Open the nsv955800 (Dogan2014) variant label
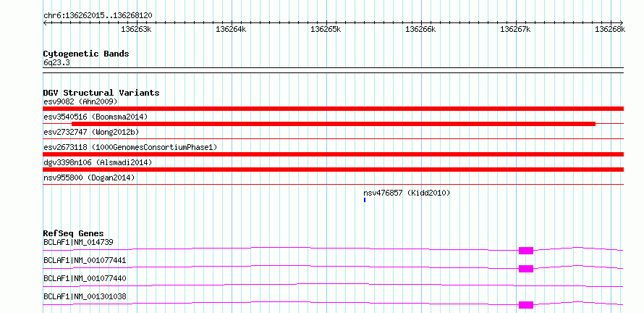The width and height of the screenshot is (644, 313). tap(89, 178)
